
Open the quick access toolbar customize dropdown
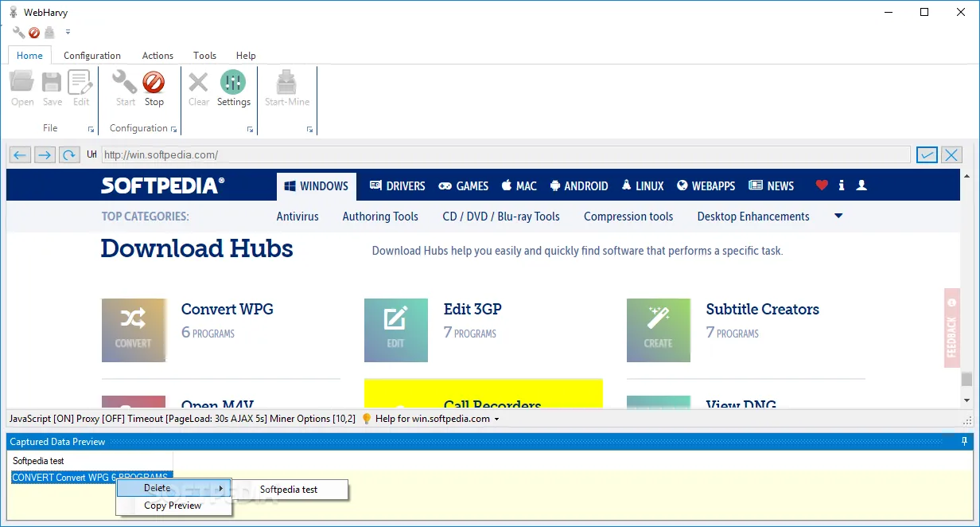click(x=68, y=33)
